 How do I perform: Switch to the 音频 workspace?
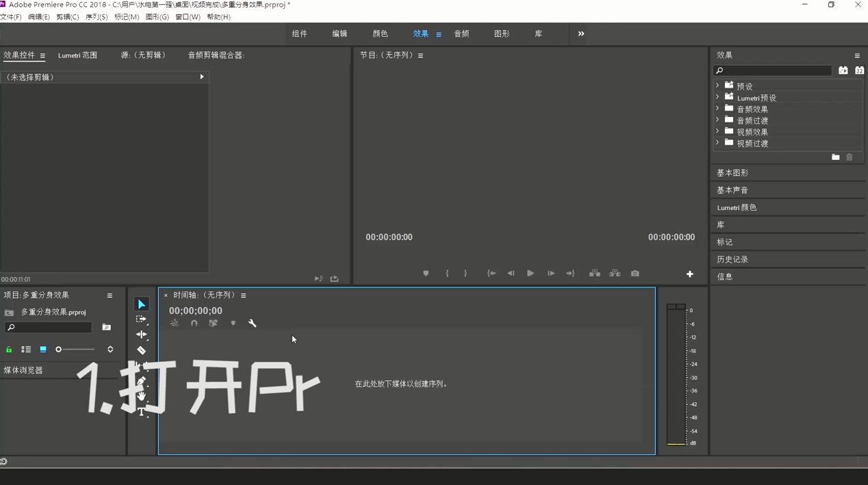point(461,34)
